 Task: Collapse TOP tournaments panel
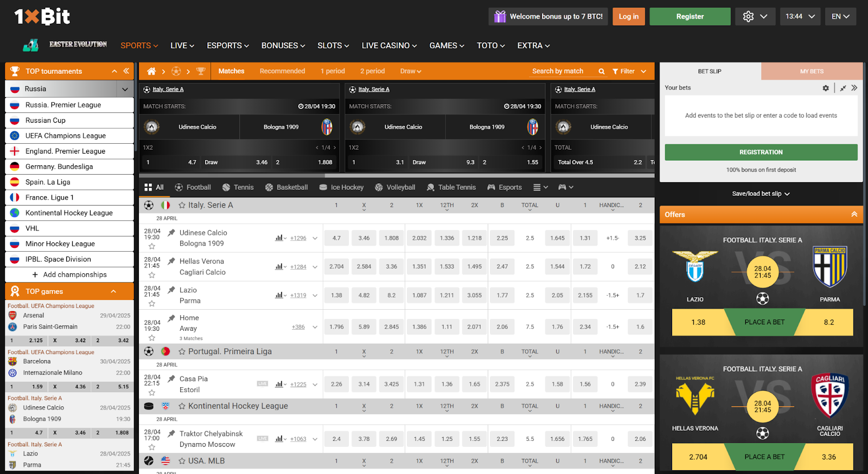114,71
